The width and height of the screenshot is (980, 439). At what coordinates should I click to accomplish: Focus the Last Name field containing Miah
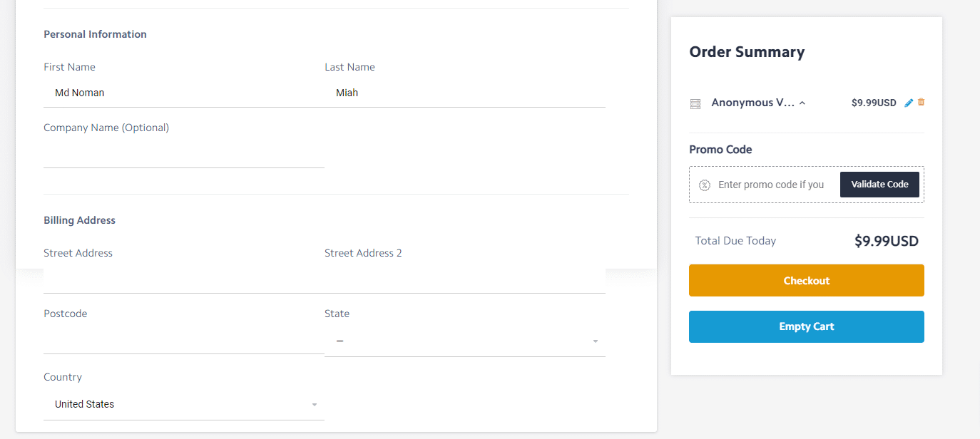coord(465,93)
